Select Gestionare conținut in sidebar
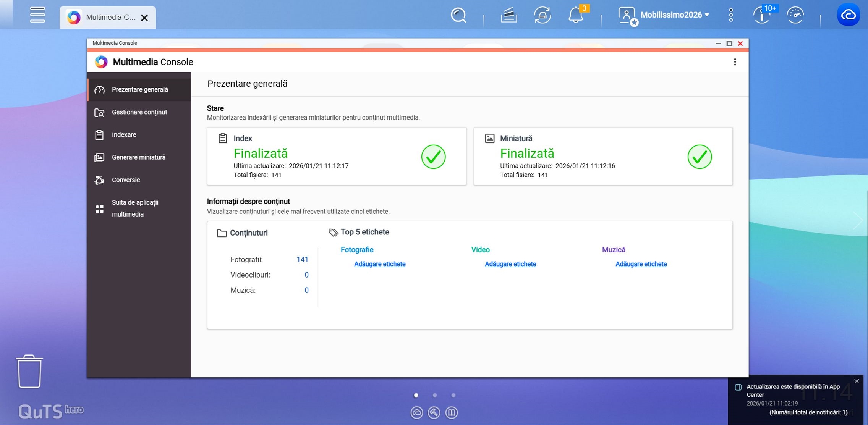Screen dimensions: 868x425 click(x=139, y=112)
